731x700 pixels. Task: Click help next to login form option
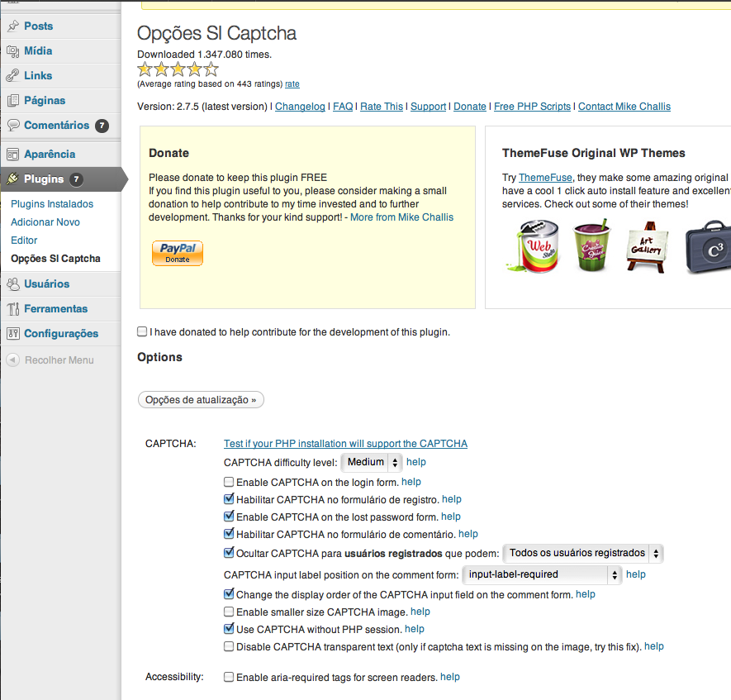coord(411,482)
